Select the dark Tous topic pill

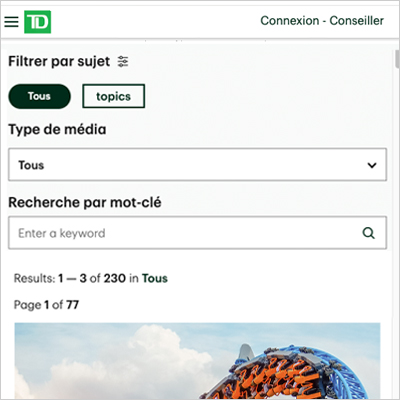[x=39, y=96]
